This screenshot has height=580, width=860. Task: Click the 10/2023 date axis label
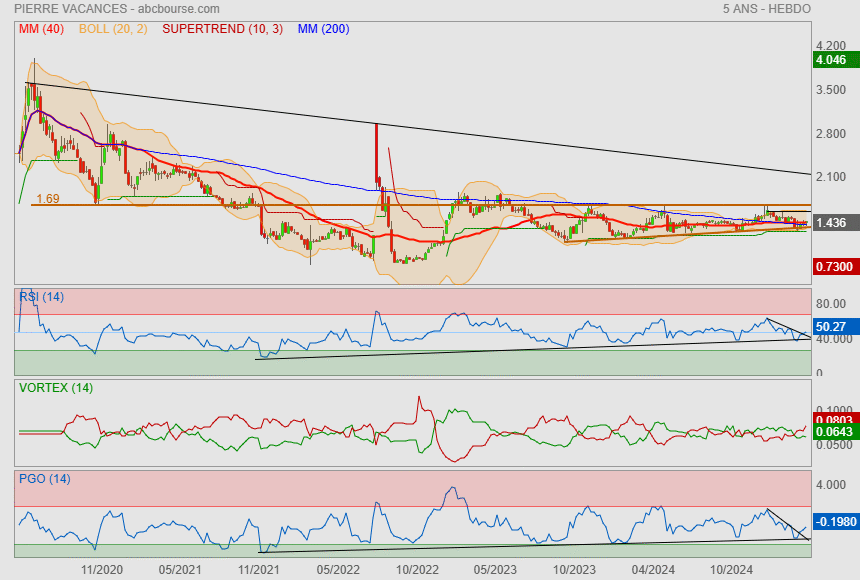click(x=574, y=570)
